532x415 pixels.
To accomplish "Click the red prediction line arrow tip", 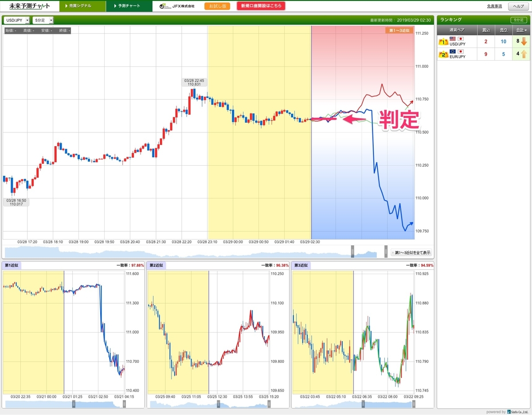I will click(411, 102).
